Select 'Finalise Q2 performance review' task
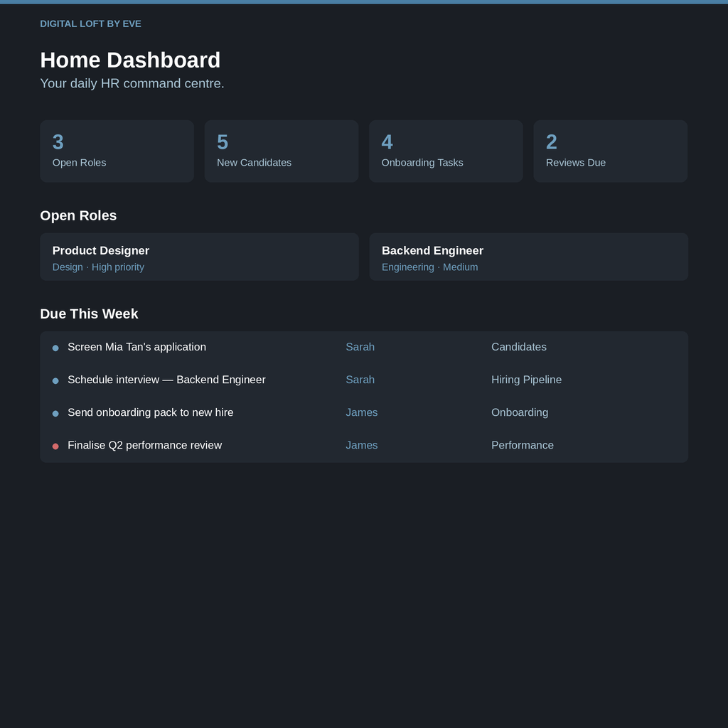Screen dimensions: 728x728 (x=145, y=445)
